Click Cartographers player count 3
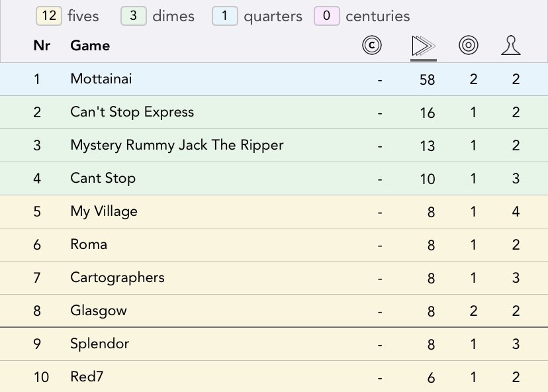 [x=516, y=278]
